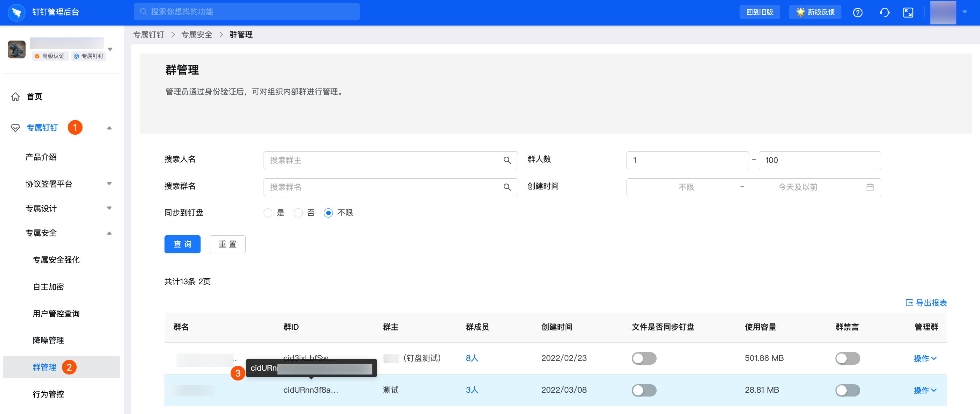Click the 查询 button
Image resolution: width=980 pixels, height=414 pixels.
[182, 244]
